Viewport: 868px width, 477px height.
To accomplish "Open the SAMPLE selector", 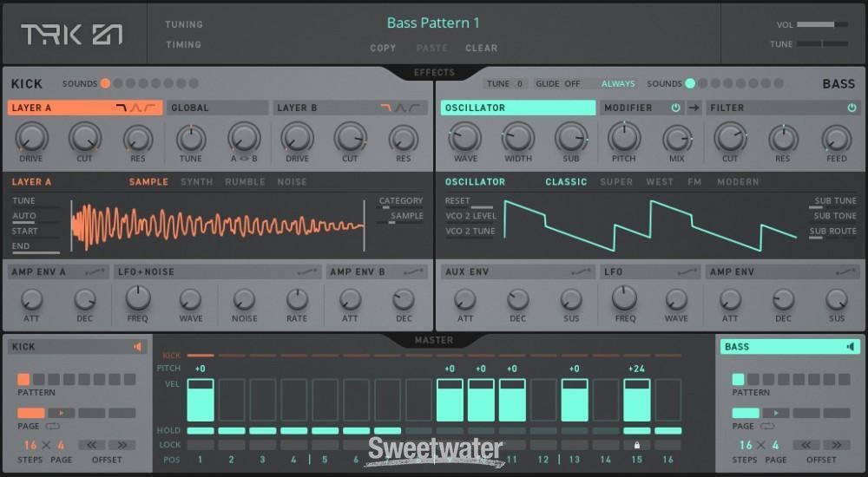I will pyautogui.click(x=407, y=216).
